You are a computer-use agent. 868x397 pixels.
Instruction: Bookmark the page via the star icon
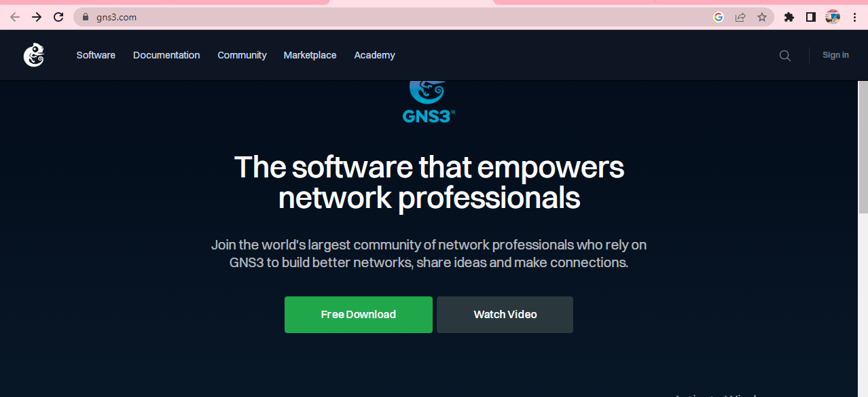(762, 17)
